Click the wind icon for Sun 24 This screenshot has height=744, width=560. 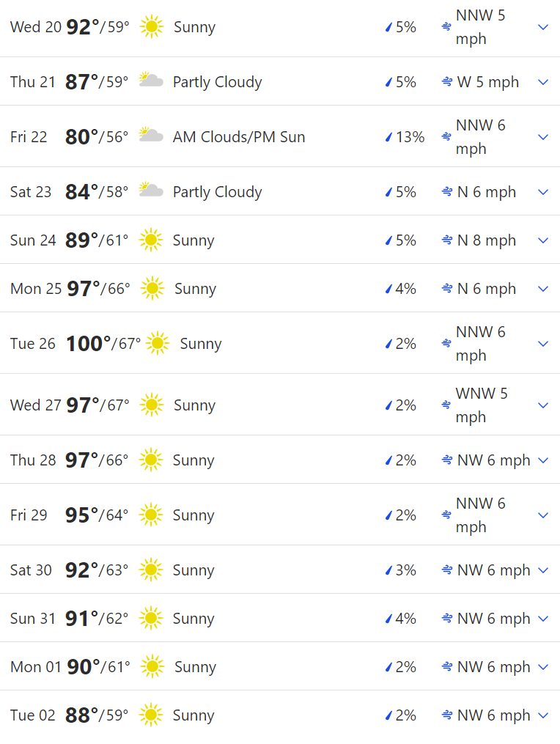[x=446, y=240]
